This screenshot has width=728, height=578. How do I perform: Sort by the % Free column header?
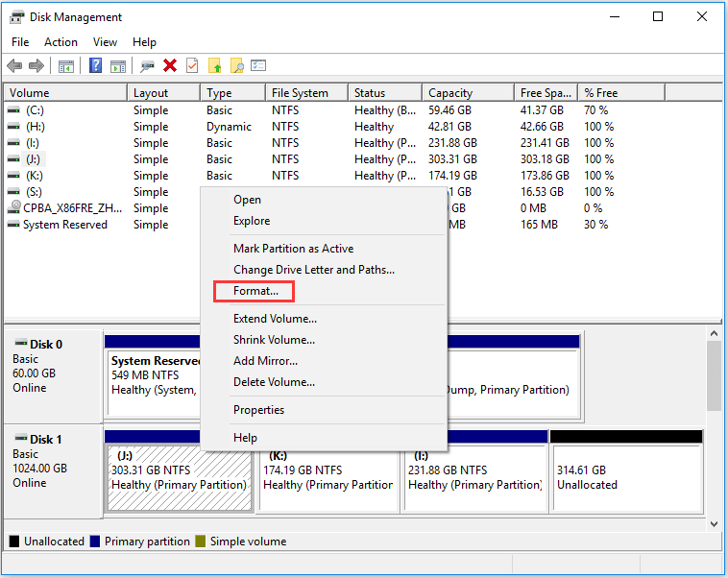point(621,93)
